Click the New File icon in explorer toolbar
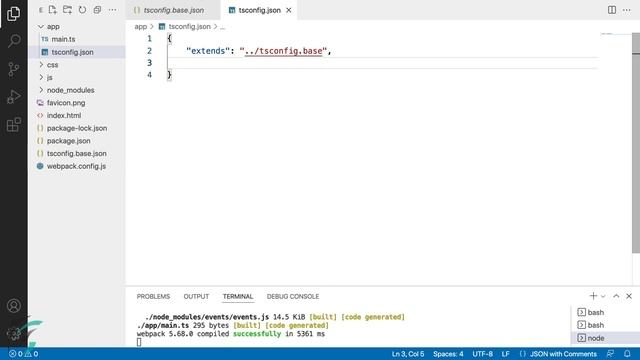Image resolution: width=640 pixels, height=360 pixels. point(53,10)
